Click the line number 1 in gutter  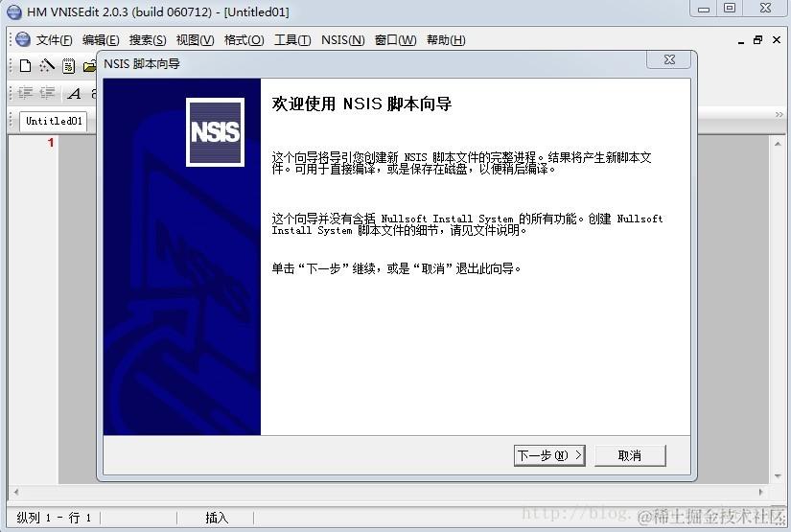[51, 143]
